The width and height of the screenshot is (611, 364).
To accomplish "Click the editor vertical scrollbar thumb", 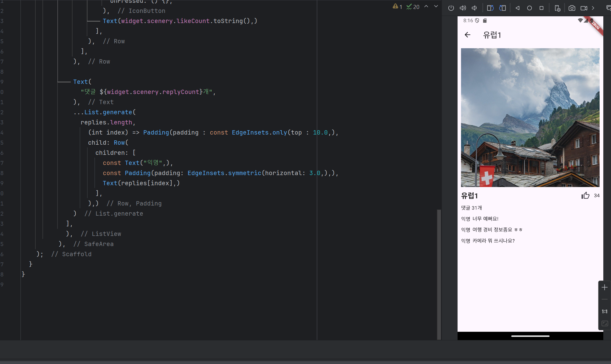I will tap(439, 274).
